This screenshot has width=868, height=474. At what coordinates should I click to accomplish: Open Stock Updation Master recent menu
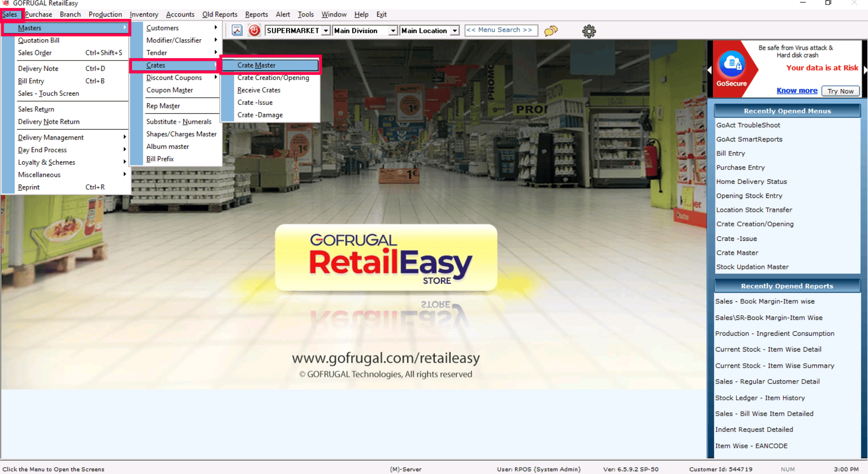[752, 267]
